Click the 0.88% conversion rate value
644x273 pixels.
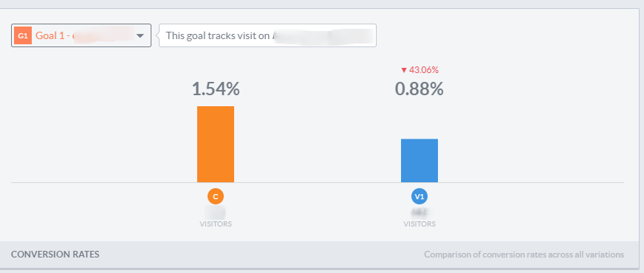click(x=419, y=89)
